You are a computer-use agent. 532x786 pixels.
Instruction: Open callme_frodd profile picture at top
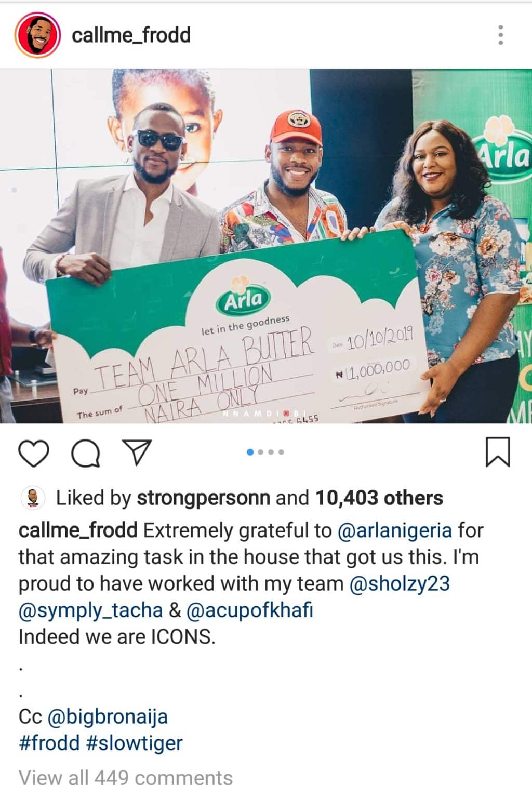[x=37, y=35]
